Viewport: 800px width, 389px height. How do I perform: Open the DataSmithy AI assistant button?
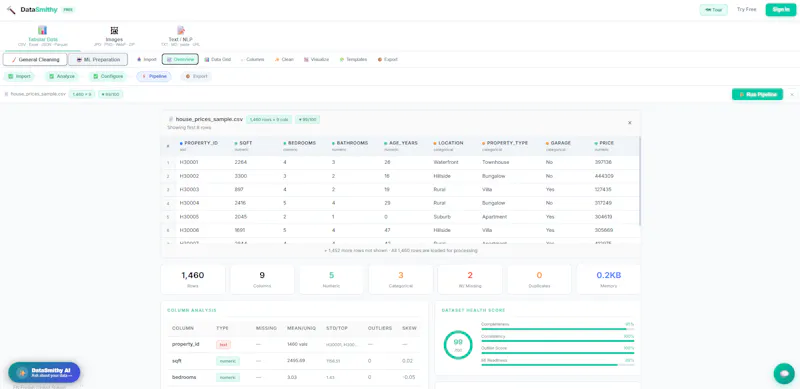click(x=44, y=373)
